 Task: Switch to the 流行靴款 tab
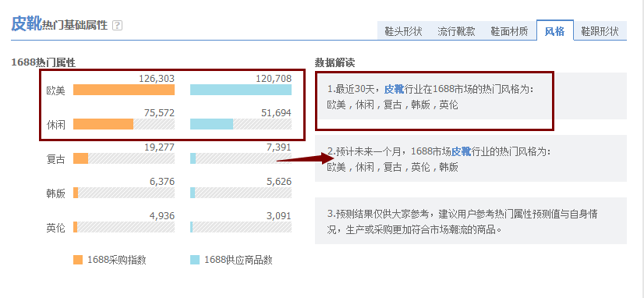coord(456,31)
